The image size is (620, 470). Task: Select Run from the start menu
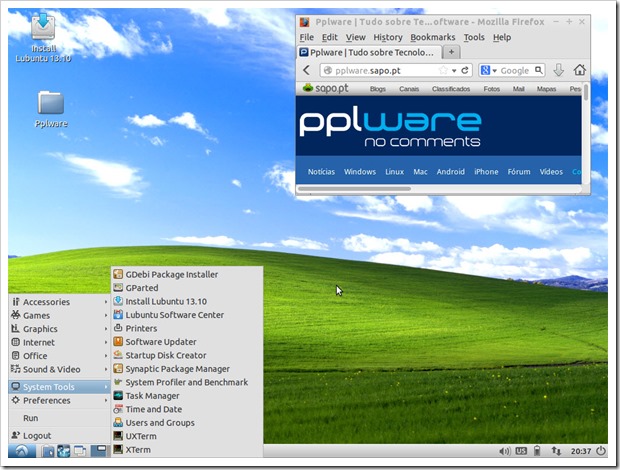(x=59, y=418)
